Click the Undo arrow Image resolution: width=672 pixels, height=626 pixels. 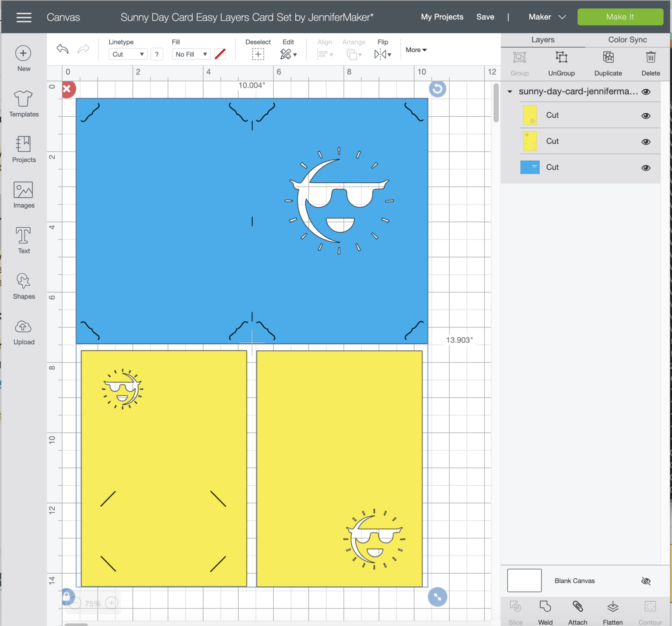63,49
